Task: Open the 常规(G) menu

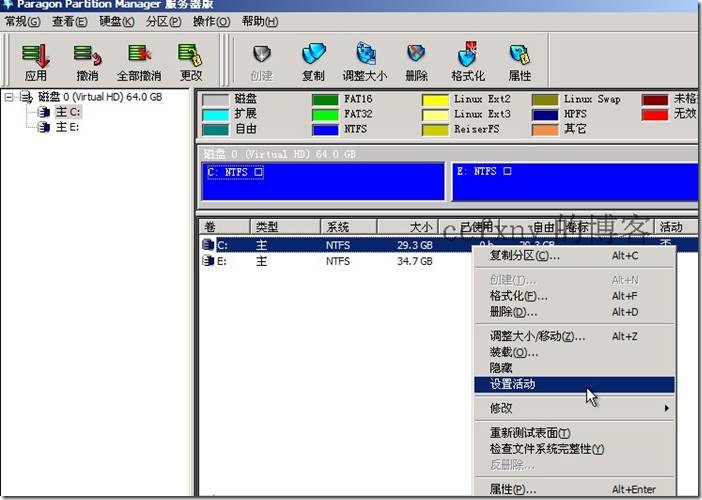Action: [x=22, y=21]
